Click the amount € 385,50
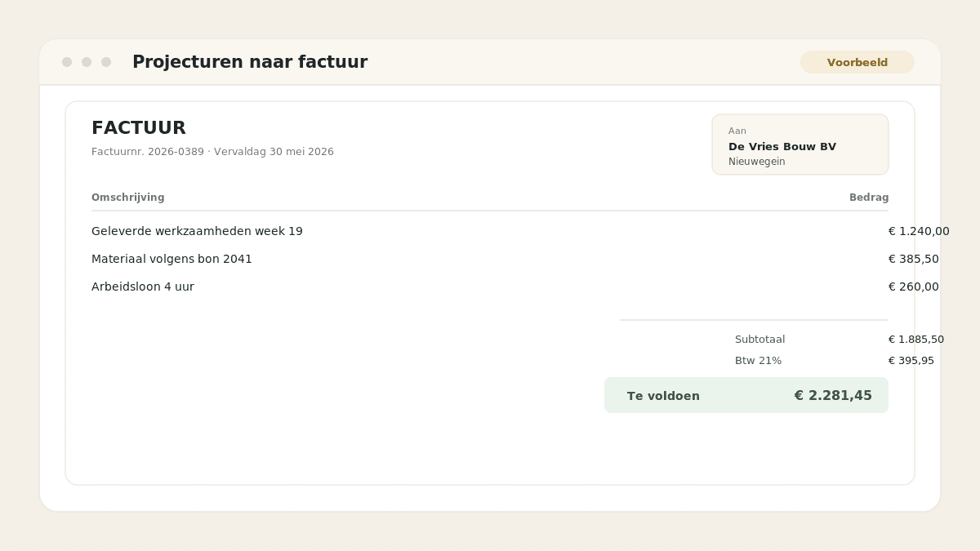 (x=914, y=260)
